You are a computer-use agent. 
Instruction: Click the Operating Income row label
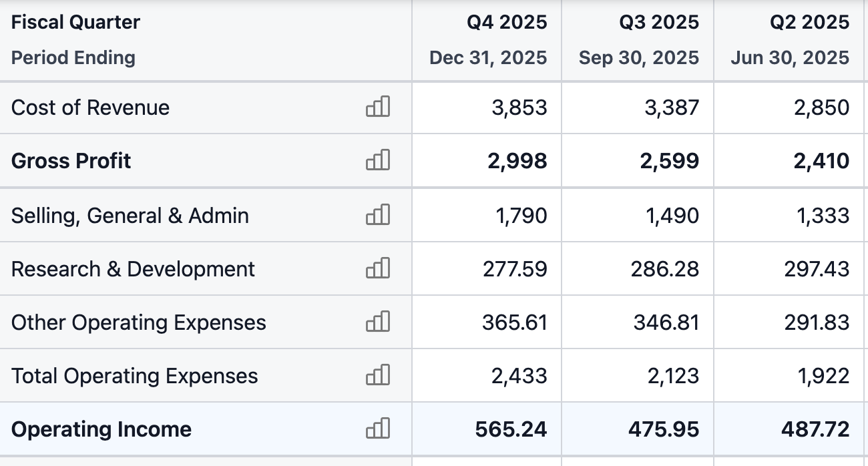click(x=101, y=429)
